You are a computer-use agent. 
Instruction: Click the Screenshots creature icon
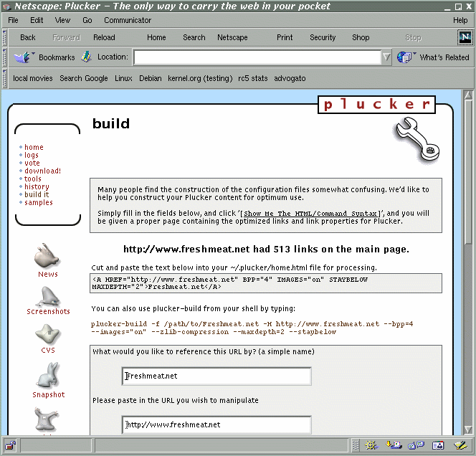tap(47, 297)
